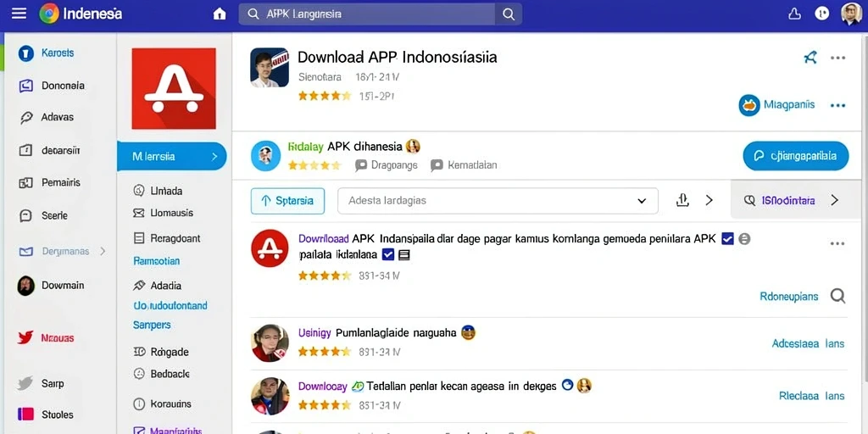Click the search magnifier button in search bar
This screenshot has height=434, width=868.
(x=509, y=14)
